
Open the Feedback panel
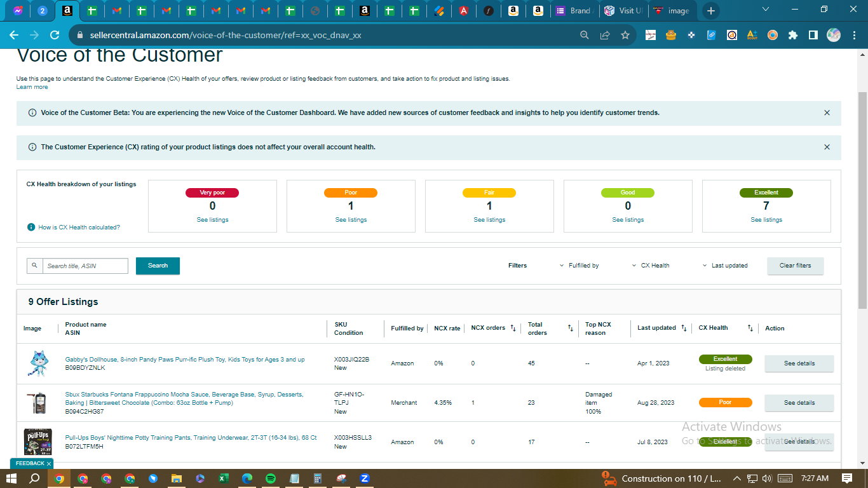click(30, 464)
